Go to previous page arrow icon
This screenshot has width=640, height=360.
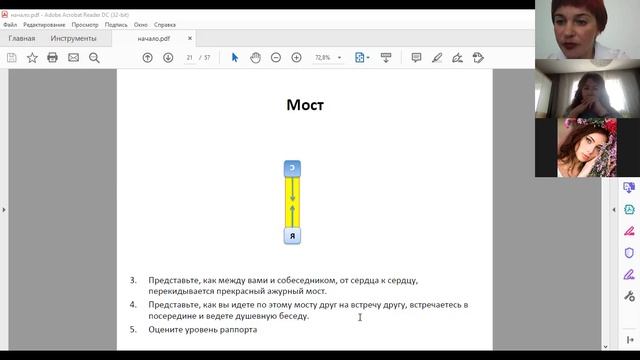[x=147, y=58]
